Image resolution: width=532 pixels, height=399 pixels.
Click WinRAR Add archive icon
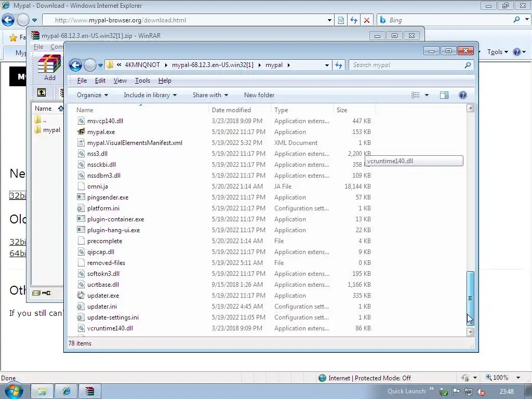tap(49, 68)
